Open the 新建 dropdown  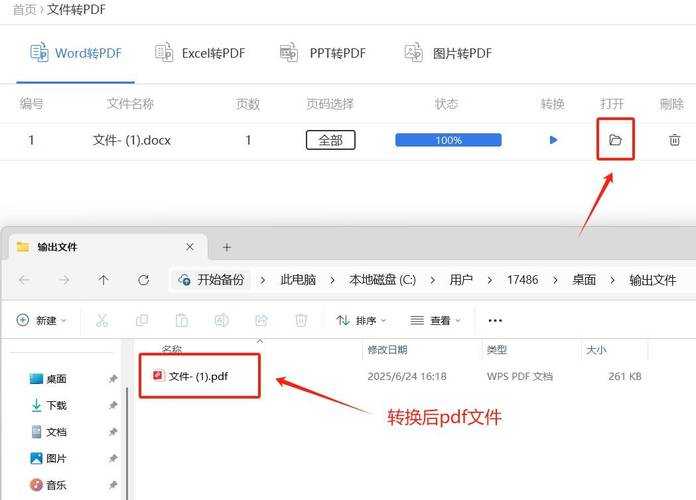41,320
